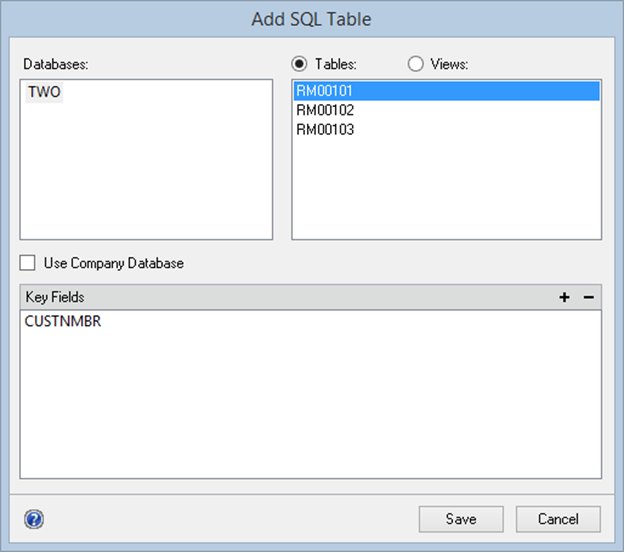This screenshot has height=553, width=625.
Task: Select the TWO database
Action: (44, 92)
